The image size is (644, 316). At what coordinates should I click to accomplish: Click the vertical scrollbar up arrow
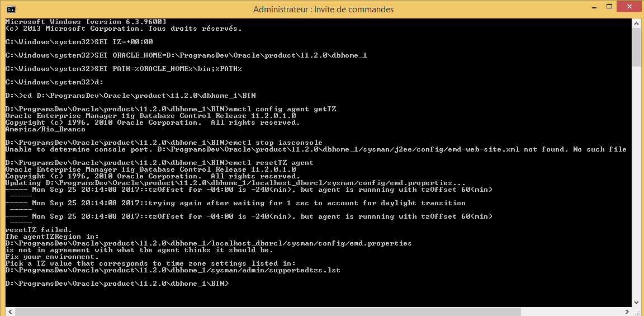coord(636,24)
